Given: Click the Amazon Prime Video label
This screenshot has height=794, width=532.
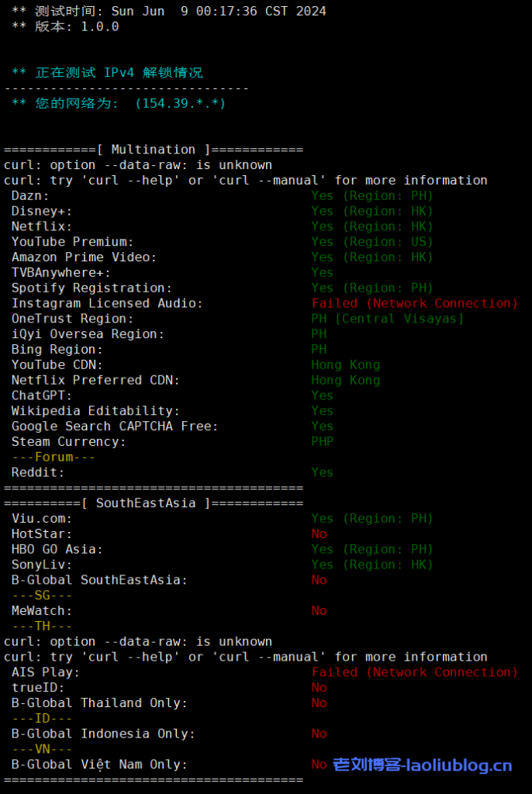Looking at the screenshot, I should (x=84, y=257).
